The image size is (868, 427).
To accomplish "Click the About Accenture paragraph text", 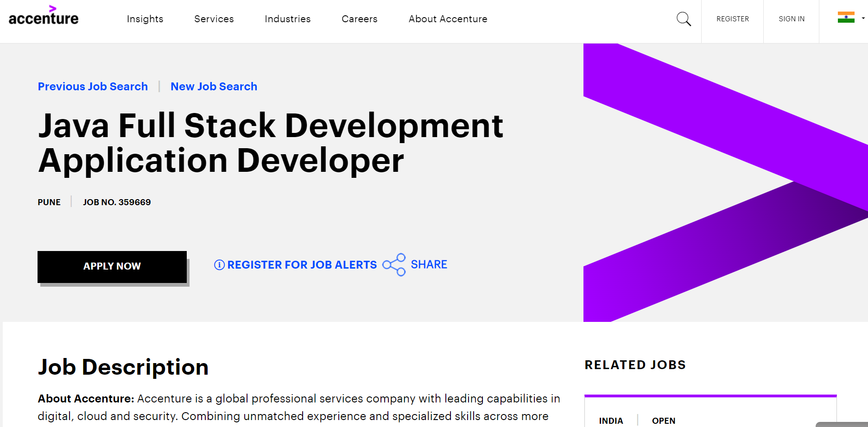I will [x=299, y=408].
